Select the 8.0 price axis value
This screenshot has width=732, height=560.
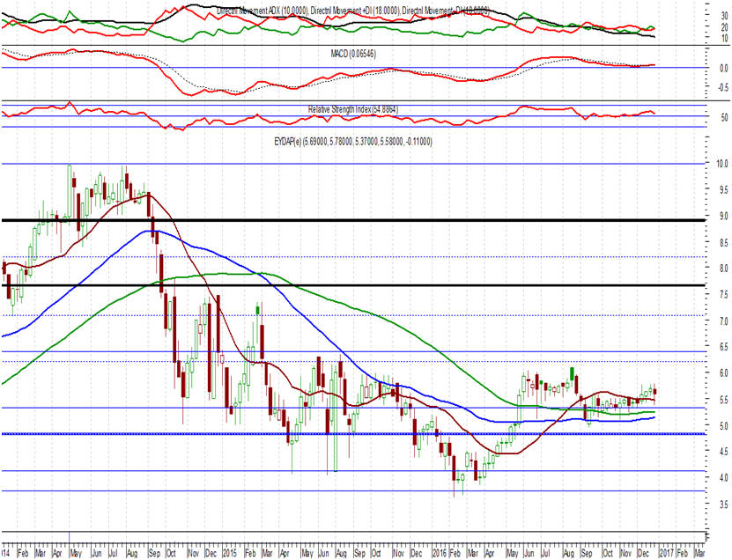(x=723, y=269)
